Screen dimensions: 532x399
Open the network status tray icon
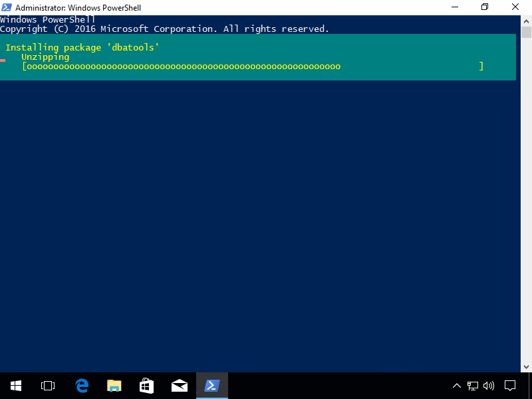473,386
